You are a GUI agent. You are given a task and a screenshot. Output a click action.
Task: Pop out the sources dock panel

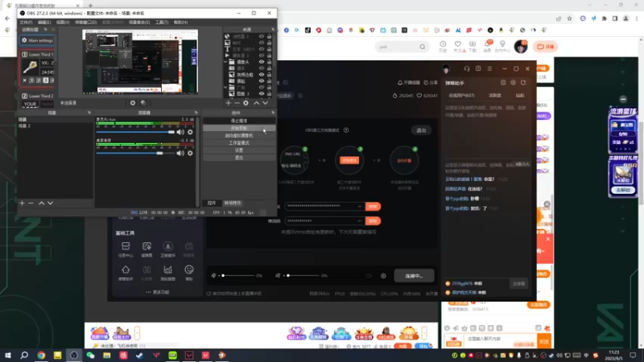[273, 30]
